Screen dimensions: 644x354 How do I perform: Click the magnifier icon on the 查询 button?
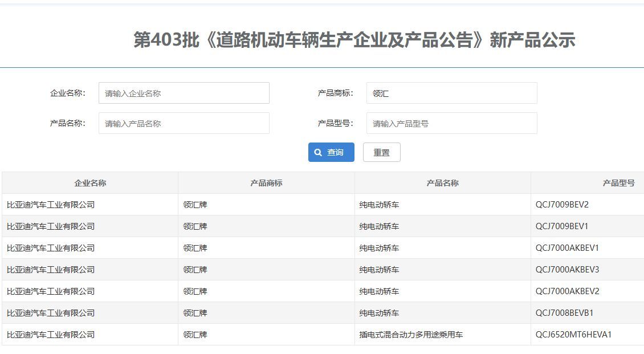click(x=319, y=152)
